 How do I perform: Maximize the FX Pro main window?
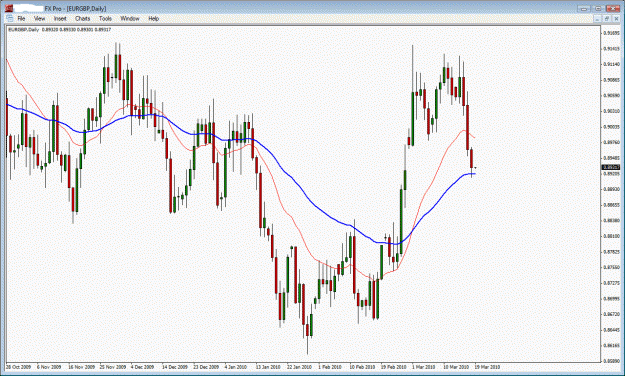[x=598, y=8]
